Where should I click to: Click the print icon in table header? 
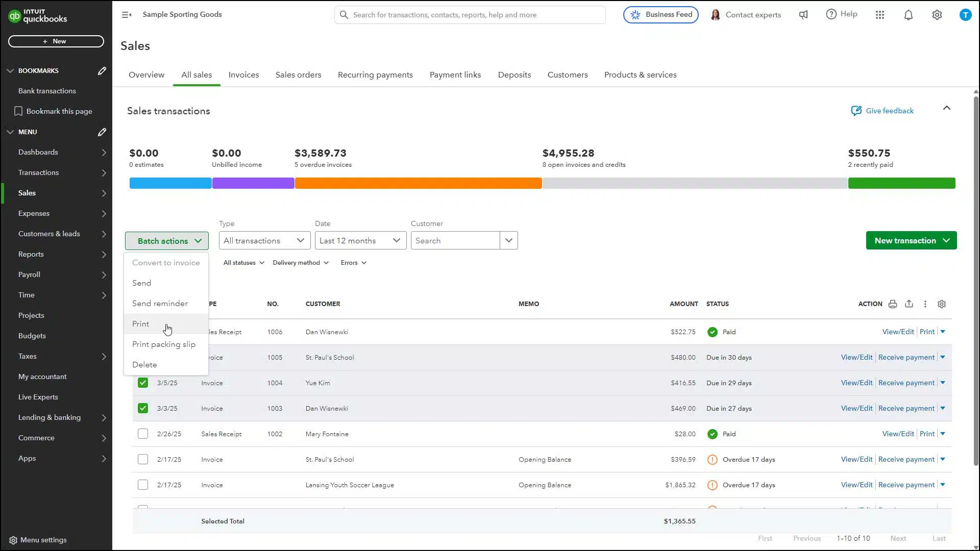(x=893, y=304)
